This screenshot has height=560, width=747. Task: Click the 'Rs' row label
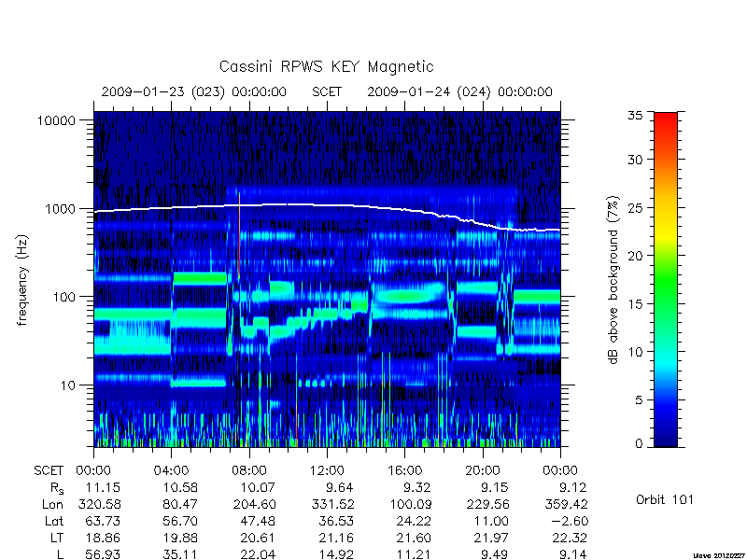point(57,488)
